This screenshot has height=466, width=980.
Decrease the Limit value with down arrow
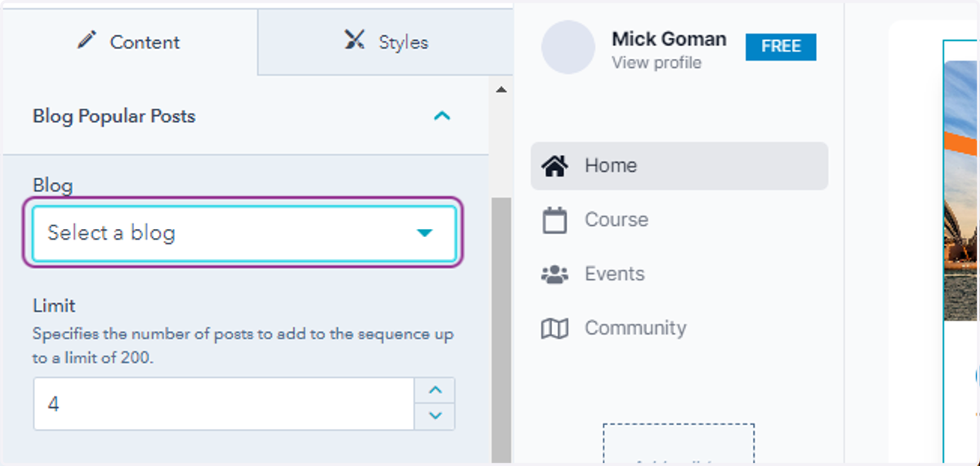[x=435, y=416]
